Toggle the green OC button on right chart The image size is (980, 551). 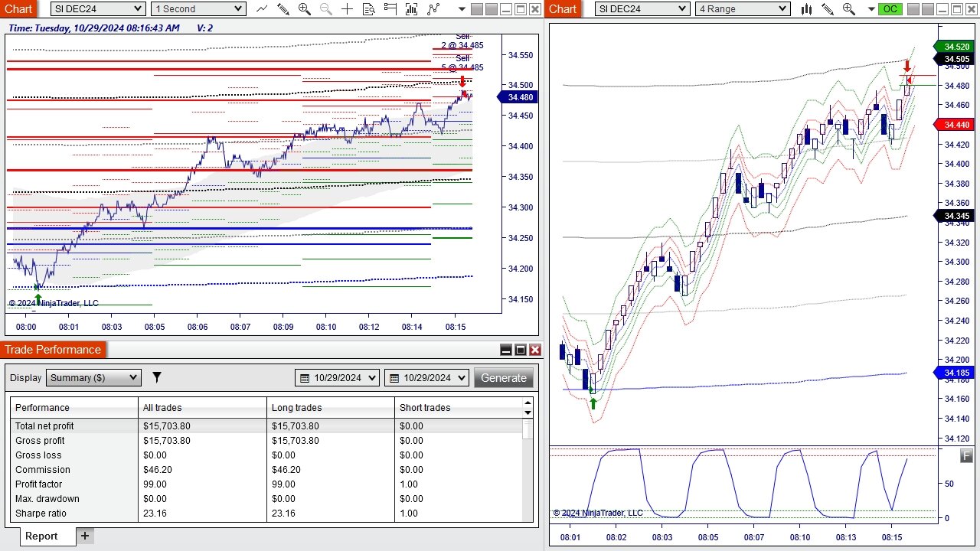[x=890, y=9]
